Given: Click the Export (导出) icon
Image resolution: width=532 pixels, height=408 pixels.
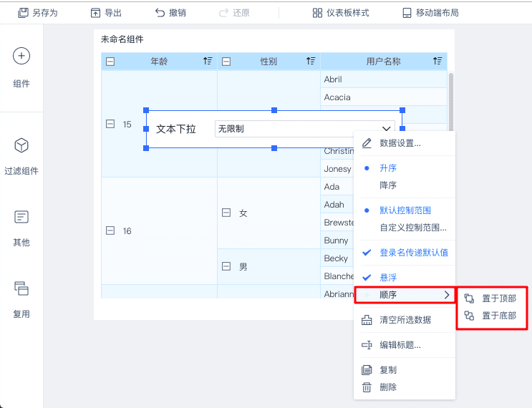Looking at the screenshot, I should tap(95, 13).
